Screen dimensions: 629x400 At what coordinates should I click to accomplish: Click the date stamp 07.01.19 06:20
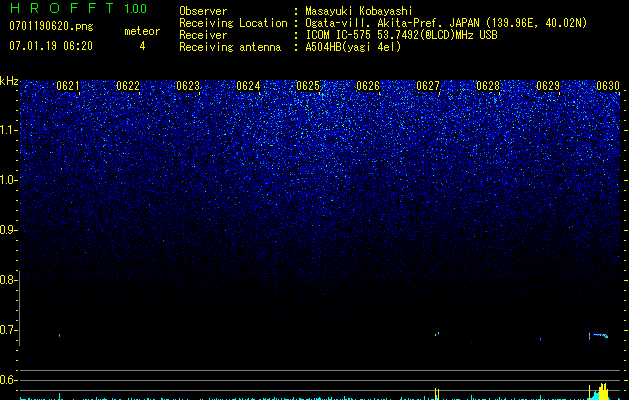click(x=51, y=46)
